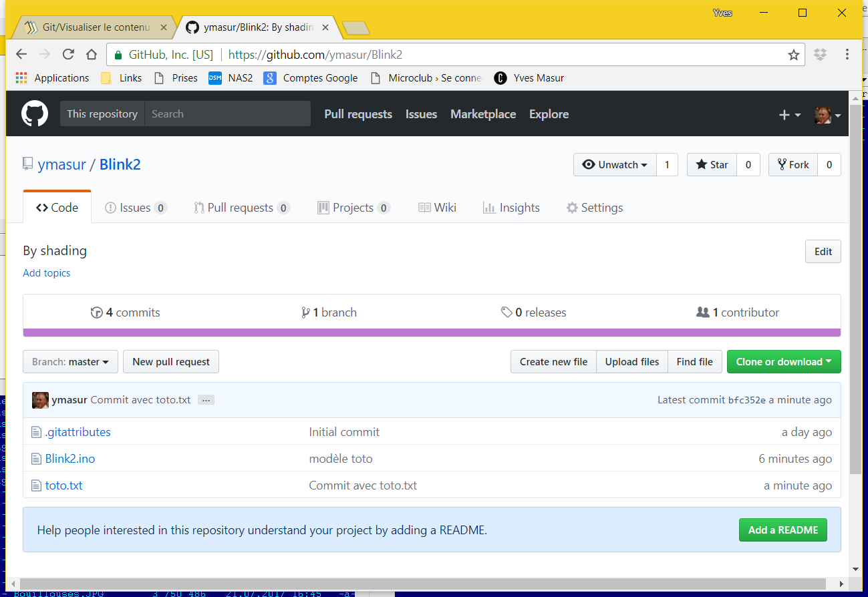Open the Insights tab
Viewport: 868px width, 597px height.
(x=511, y=208)
